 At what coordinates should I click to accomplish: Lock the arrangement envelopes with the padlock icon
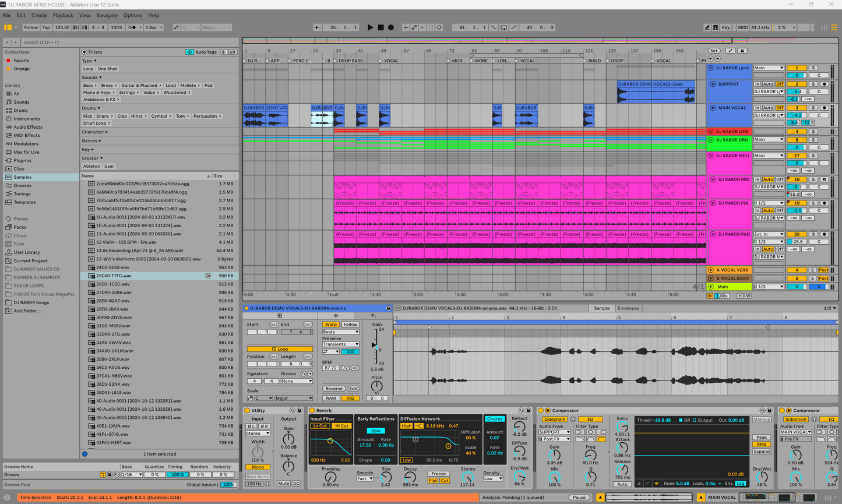(x=742, y=51)
